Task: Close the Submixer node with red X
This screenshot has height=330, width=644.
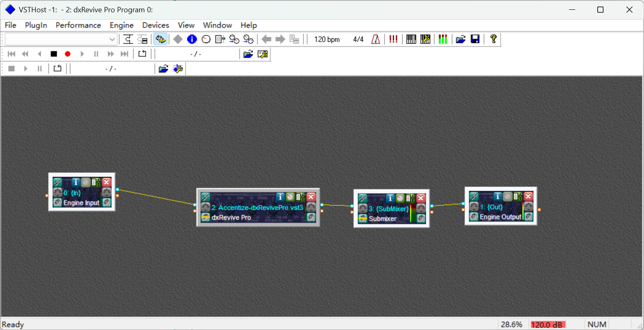Action: [421, 198]
